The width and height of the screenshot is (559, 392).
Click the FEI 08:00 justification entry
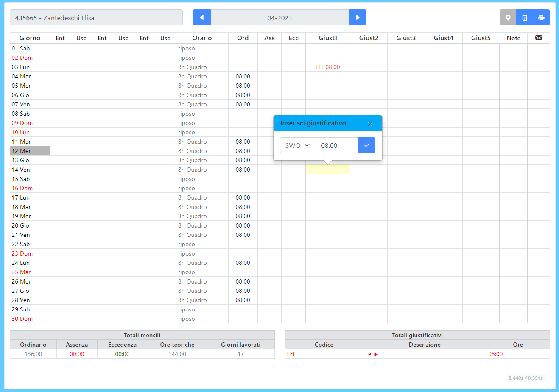328,67
